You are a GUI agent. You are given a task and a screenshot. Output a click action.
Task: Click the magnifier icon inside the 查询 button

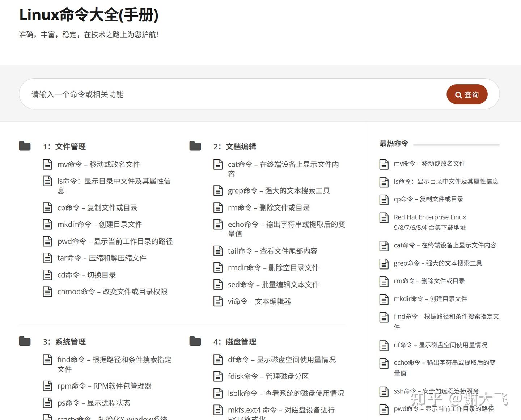(x=458, y=94)
